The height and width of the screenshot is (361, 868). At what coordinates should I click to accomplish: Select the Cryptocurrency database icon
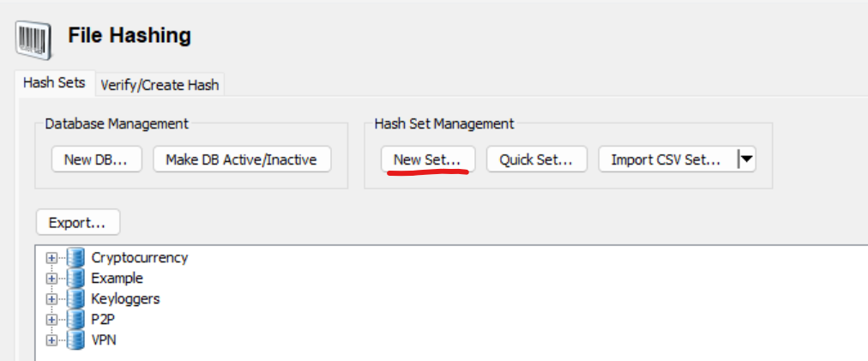tap(75, 257)
